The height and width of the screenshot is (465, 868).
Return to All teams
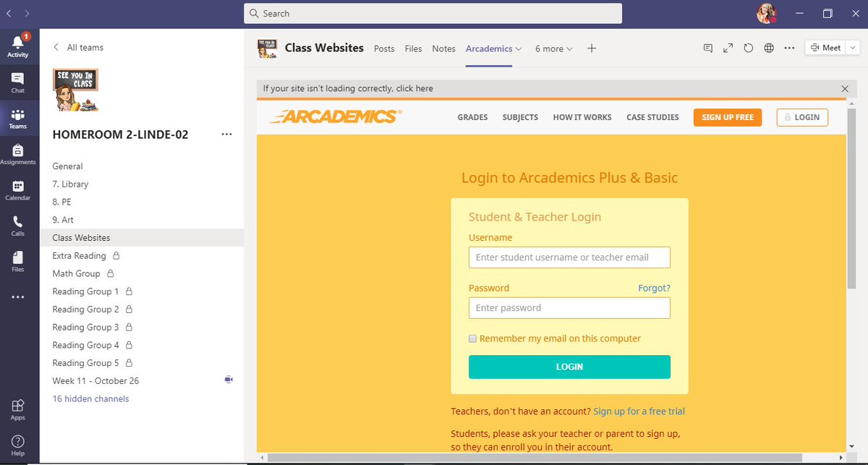click(x=78, y=47)
